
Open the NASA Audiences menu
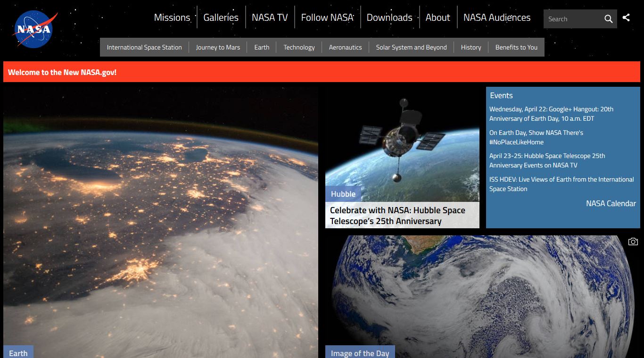(x=497, y=17)
